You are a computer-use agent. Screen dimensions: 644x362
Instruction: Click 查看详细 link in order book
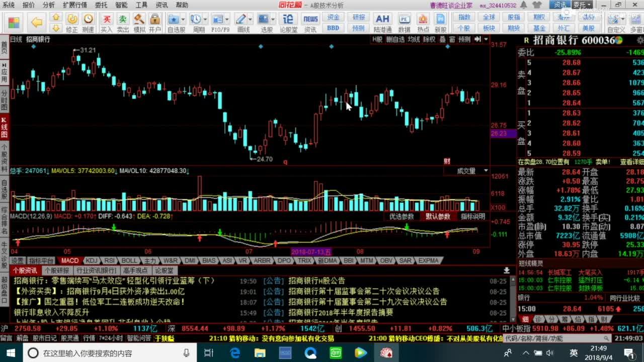[631, 162]
